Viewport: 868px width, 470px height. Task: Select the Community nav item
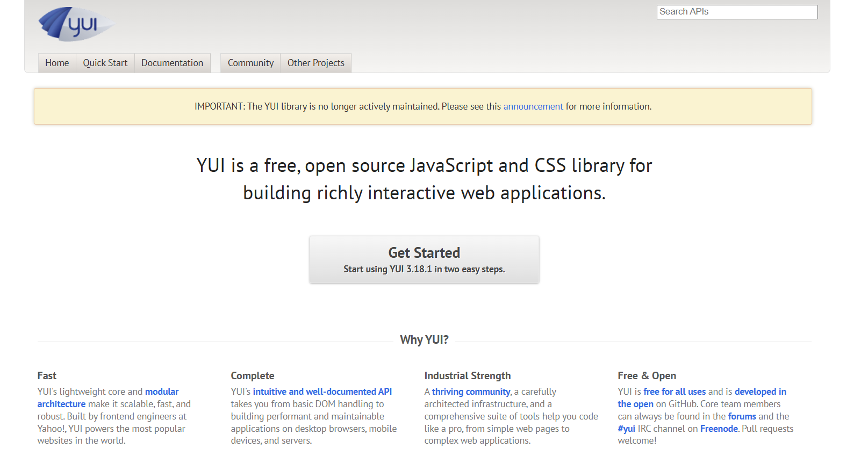[x=250, y=63]
